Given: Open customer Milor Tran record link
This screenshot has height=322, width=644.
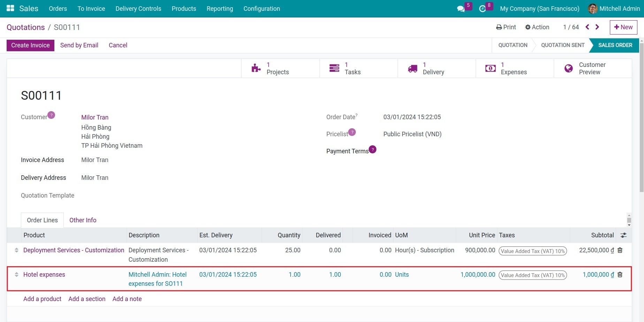Looking at the screenshot, I should coord(94,117).
